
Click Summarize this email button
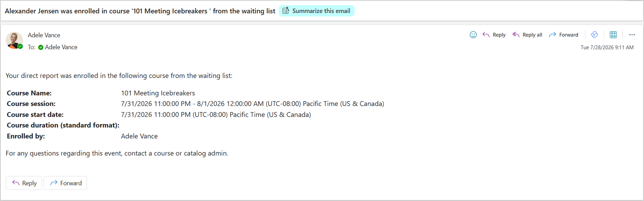317,11
